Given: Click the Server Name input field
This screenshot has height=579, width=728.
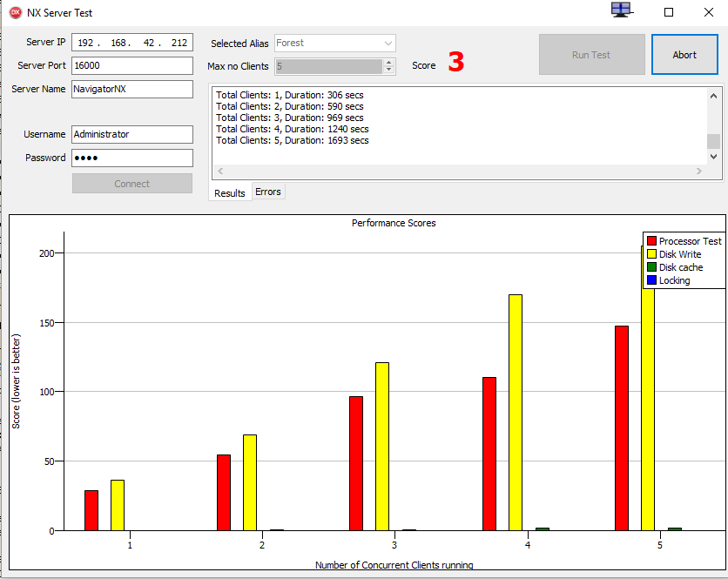Looking at the screenshot, I should tap(132, 89).
